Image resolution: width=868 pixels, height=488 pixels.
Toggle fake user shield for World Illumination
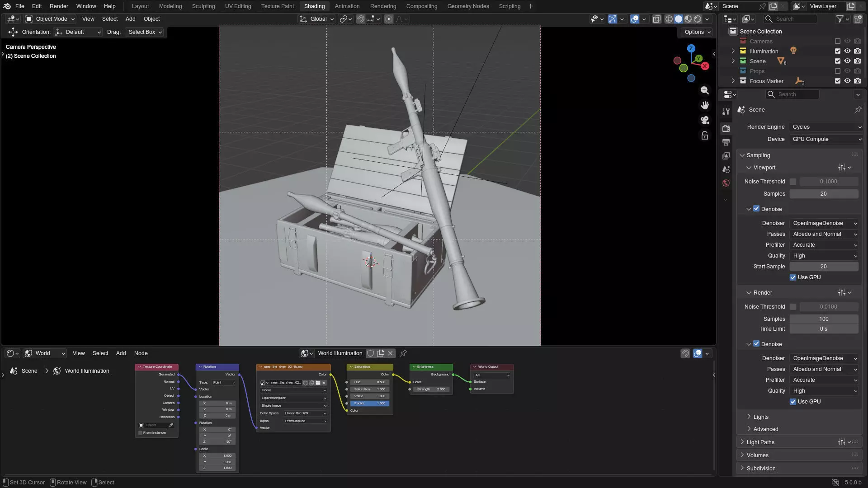coord(371,353)
